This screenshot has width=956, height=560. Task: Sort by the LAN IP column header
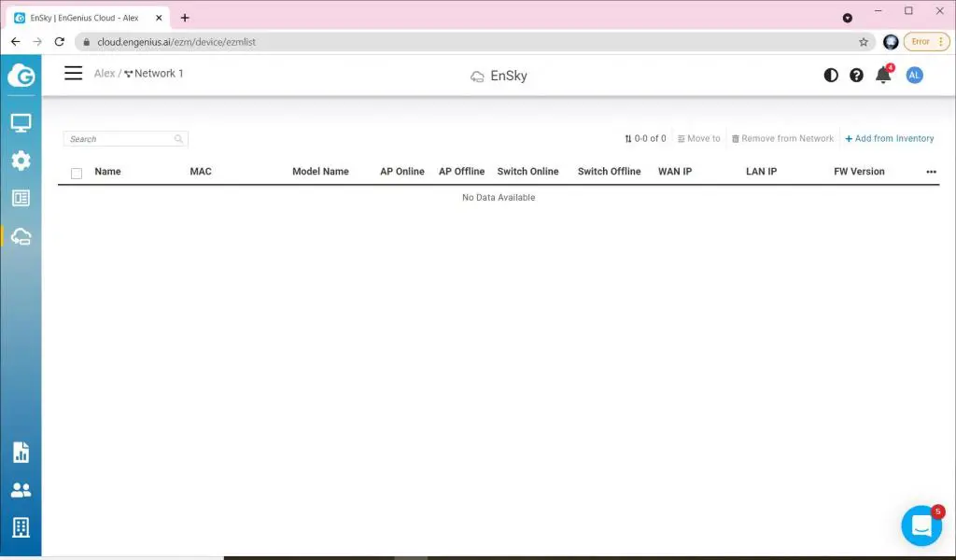(x=762, y=172)
